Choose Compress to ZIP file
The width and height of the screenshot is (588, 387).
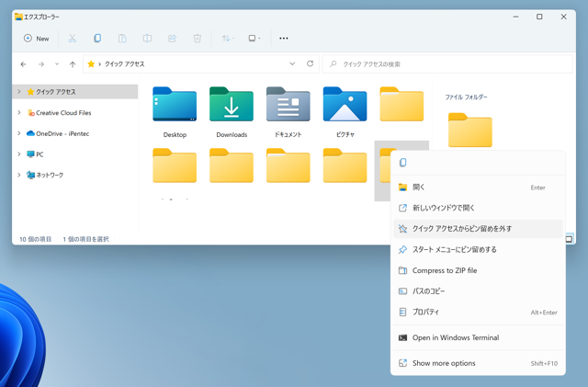(444, 270)
